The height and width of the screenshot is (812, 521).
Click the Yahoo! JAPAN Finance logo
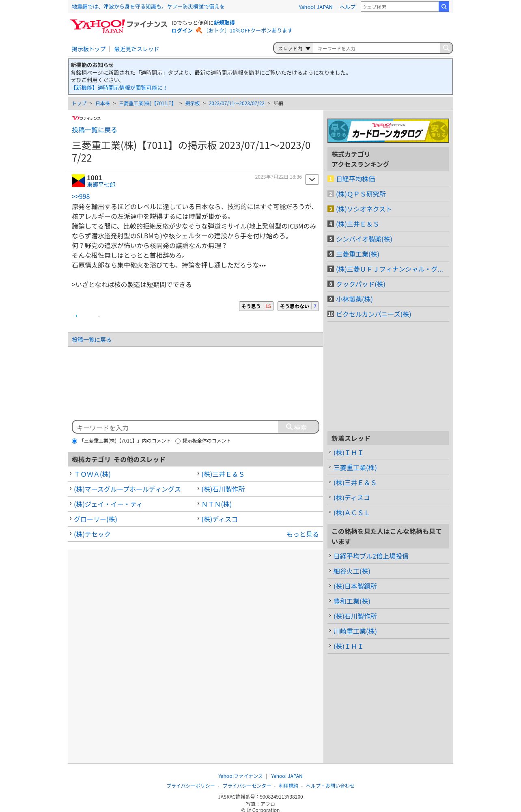point(118,26)
